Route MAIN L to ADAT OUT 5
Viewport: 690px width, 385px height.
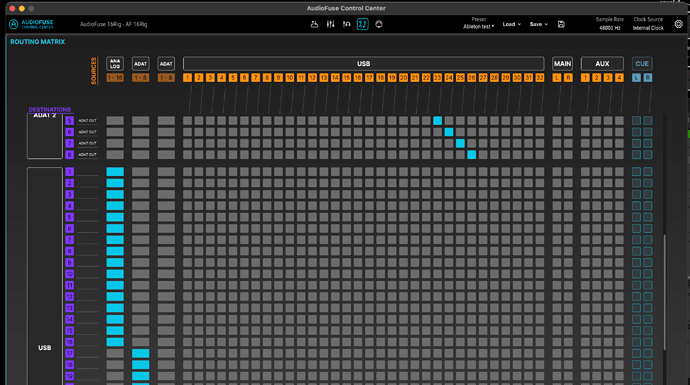coord(557,121)
